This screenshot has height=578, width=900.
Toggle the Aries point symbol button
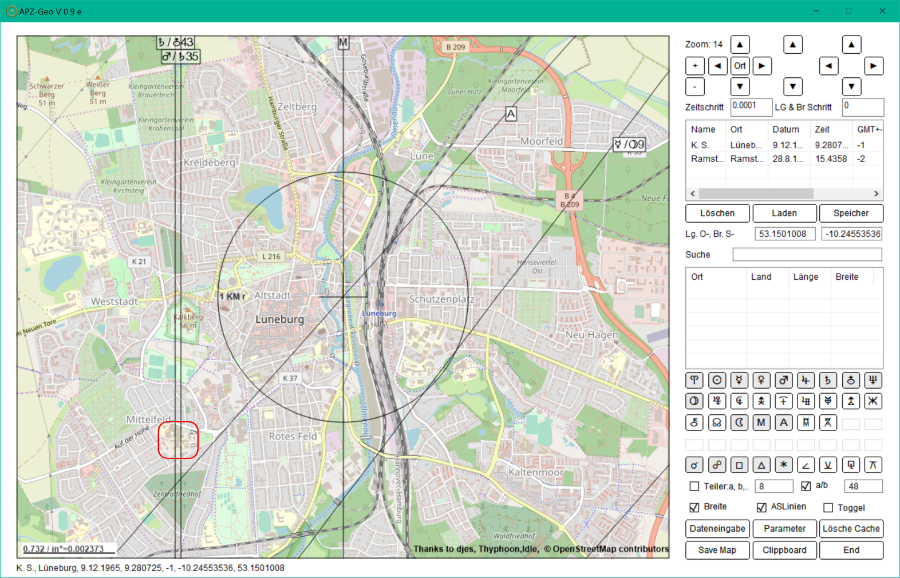[x=695, y=380]
